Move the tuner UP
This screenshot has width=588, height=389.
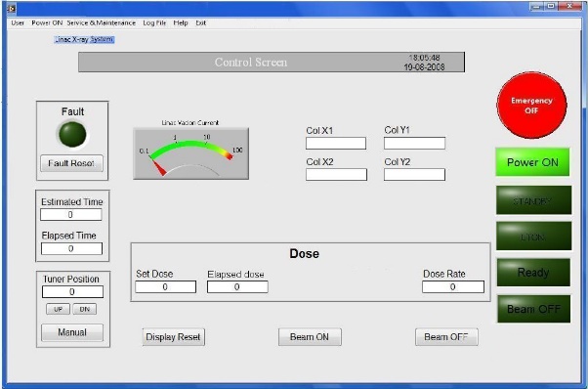point(59,309)
